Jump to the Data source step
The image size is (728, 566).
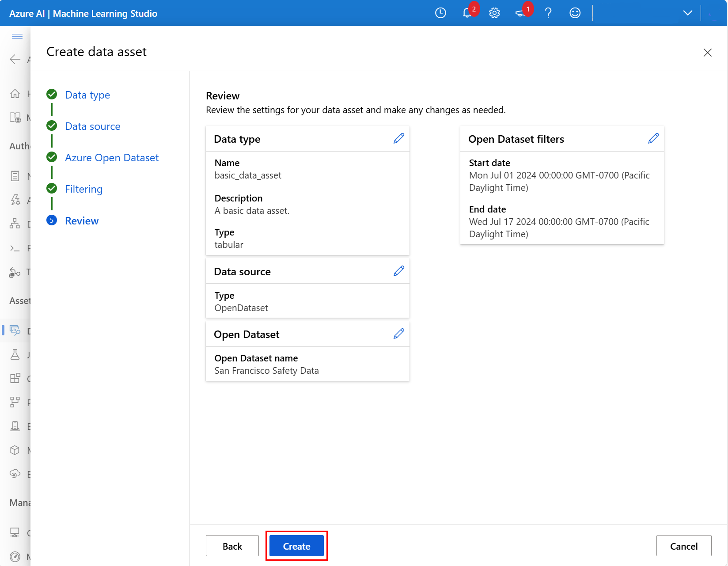click(92, 126)
